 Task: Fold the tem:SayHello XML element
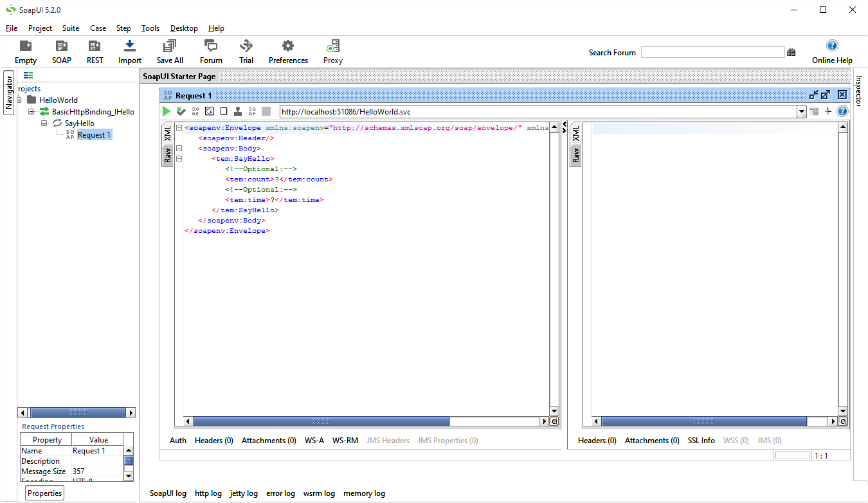[179, 158]
